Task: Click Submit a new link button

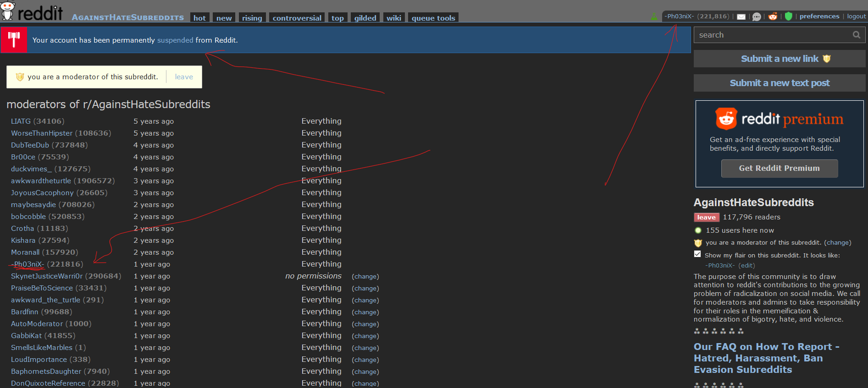Action: point(780,59)
